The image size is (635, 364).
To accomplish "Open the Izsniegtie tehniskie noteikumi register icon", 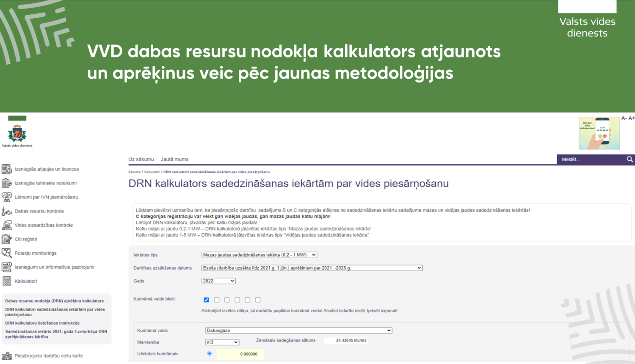I will (x=7, y=182).
